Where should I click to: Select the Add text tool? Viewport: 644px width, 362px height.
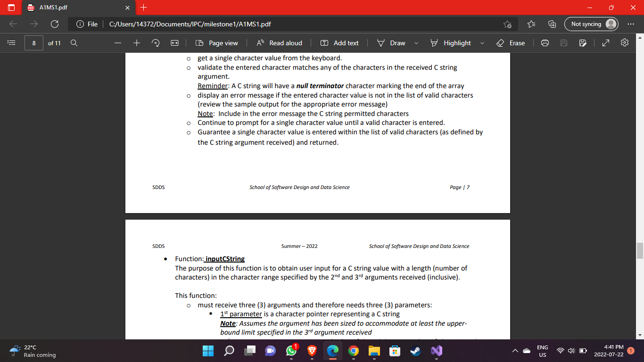point(339,42)
